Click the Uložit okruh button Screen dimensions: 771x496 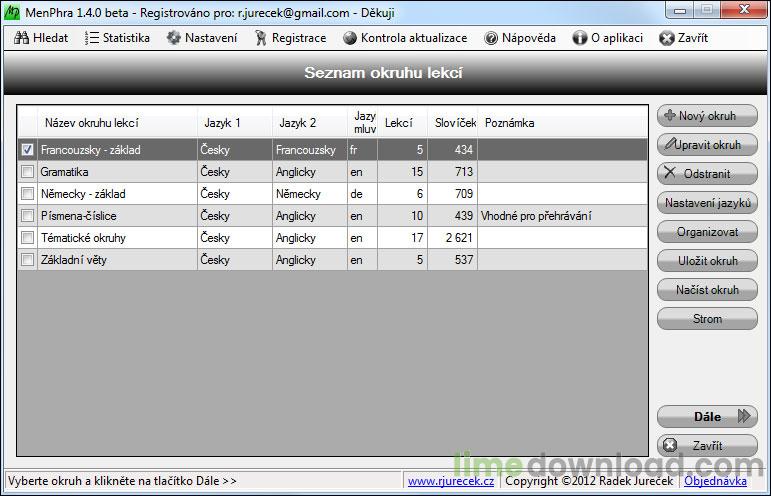pyautogui.click(x=707, y=261)
